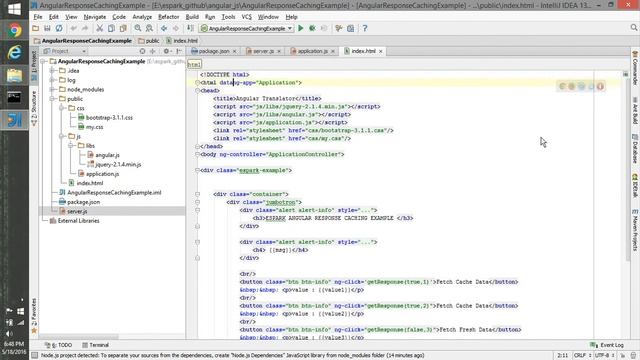The height and width of the screenshot is (360, 640).
Task: Hide the Project panel with the hide icon
Action: coord(179,51)
